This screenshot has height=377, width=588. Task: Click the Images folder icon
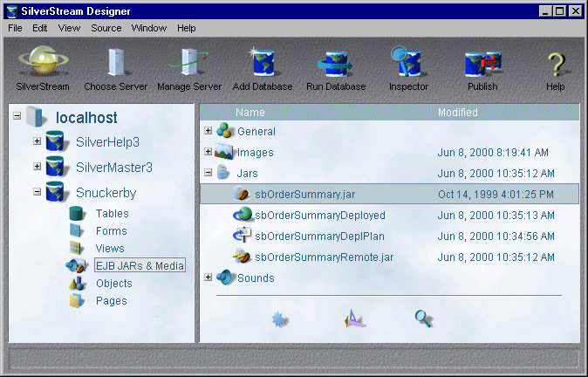pyautogui.click(x=224, y=151)
